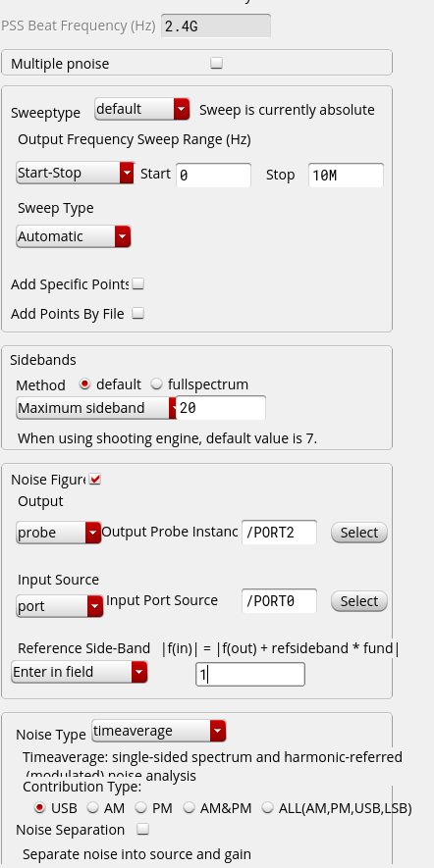This screenshot has height=868, width=434.
Task: Click the Start frequency field
Action: [x=213, y=176]
